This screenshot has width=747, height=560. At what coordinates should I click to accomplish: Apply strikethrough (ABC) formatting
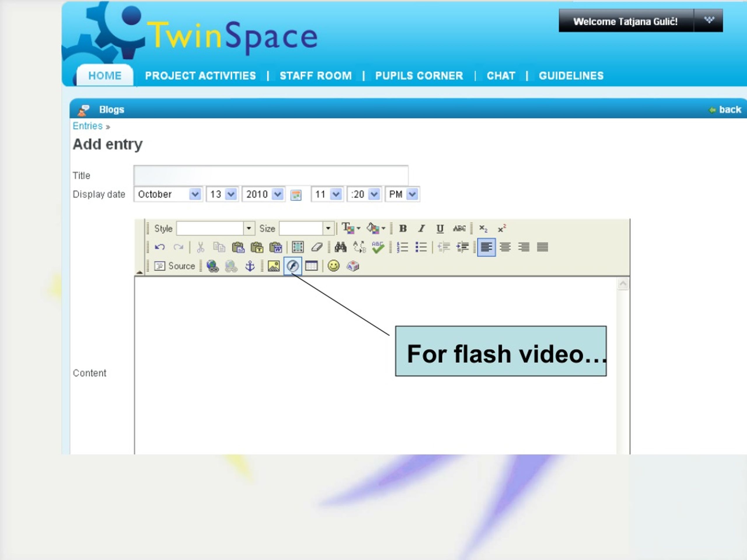click(x=459, y=229)
